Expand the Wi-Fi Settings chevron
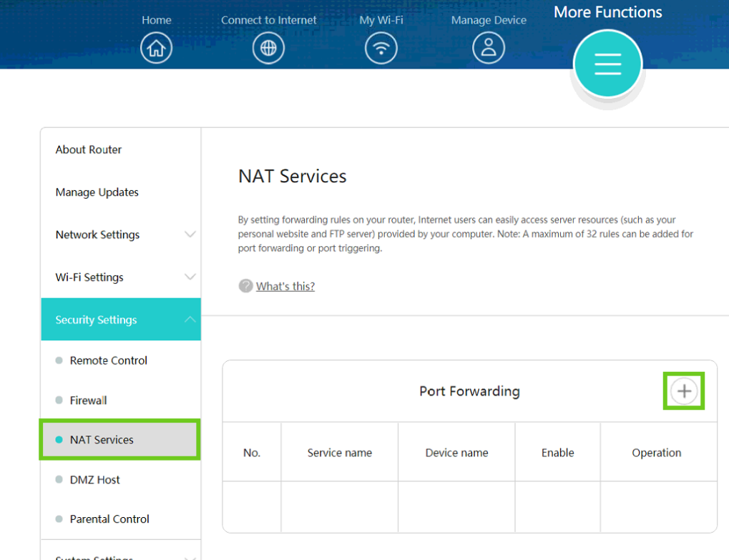 point(190,277)
